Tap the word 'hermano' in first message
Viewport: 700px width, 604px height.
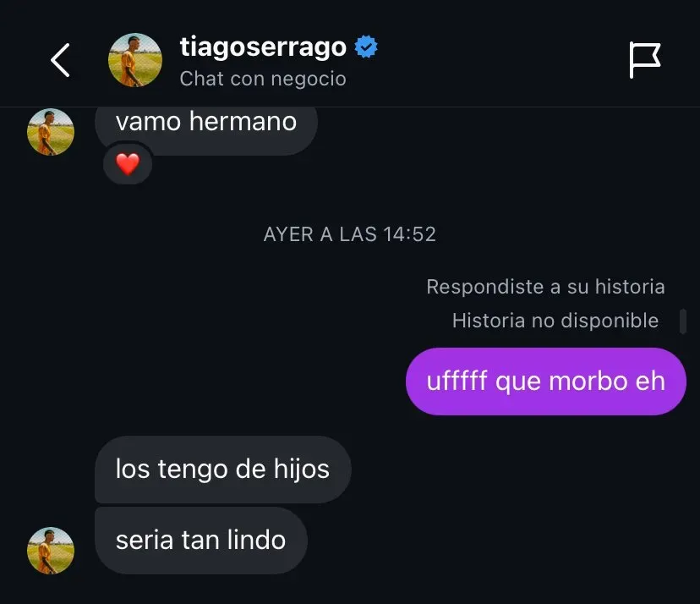[243, 122]
